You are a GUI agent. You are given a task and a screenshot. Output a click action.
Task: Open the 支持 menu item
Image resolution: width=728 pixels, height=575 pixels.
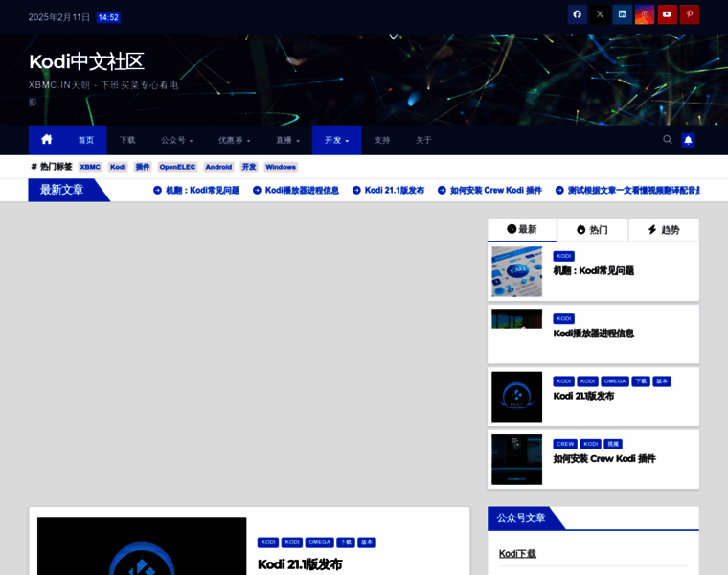382,140
